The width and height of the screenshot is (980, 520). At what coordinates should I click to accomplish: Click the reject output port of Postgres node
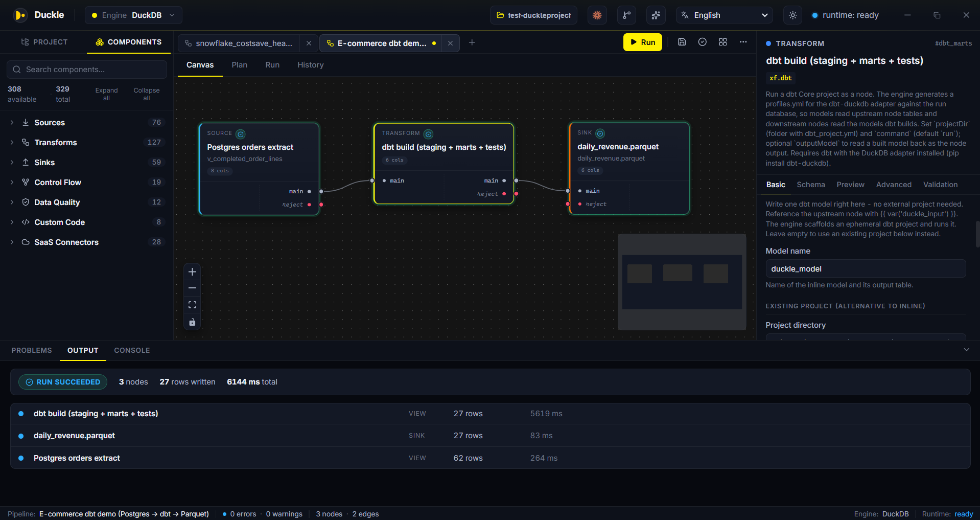pyautogui.click(x=321, y=205)
